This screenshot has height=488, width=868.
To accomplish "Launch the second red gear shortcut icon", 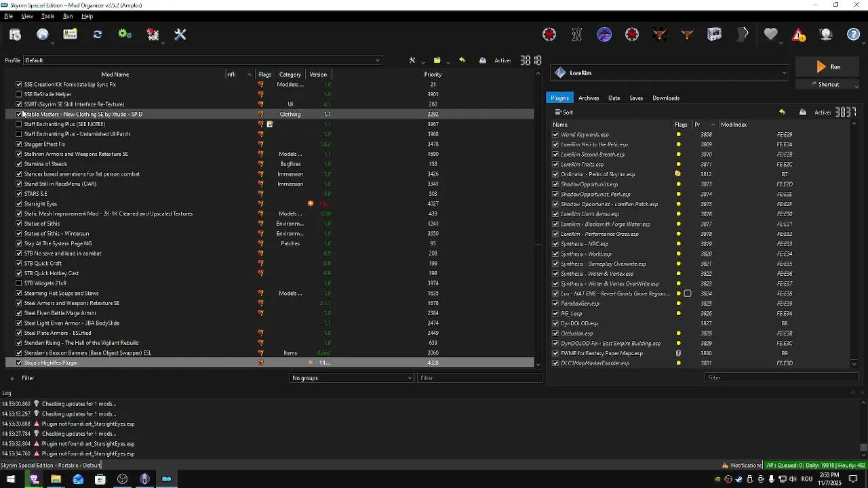I will click(x=632, y=35).
